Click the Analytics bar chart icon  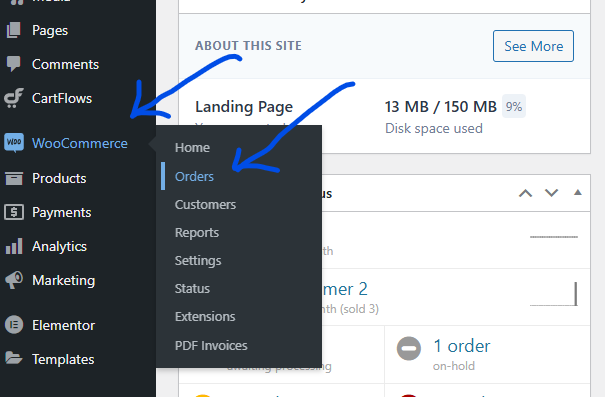pyautogui.click(x=14, y=246)
